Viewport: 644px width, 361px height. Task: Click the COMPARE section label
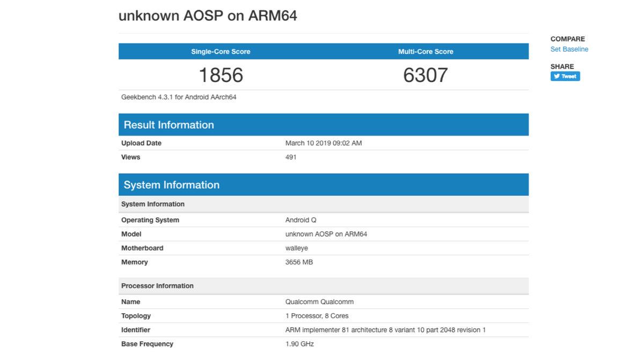(x=567, y=39)
